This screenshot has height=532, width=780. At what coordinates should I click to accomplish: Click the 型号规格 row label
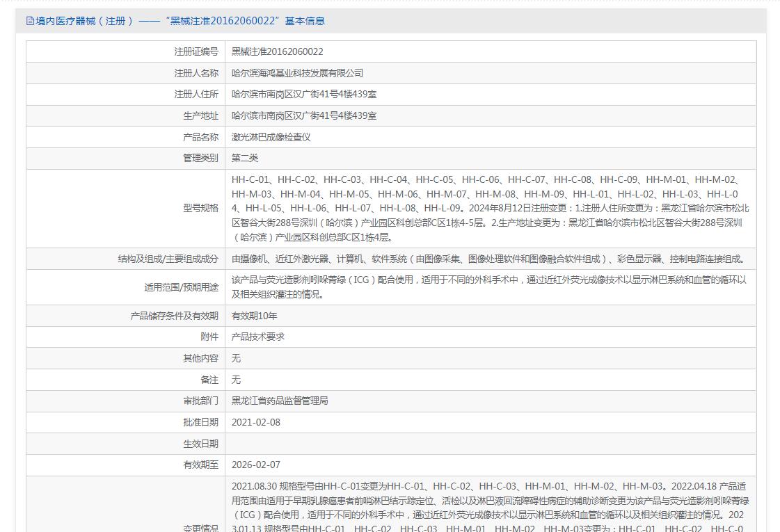(200, 208)
